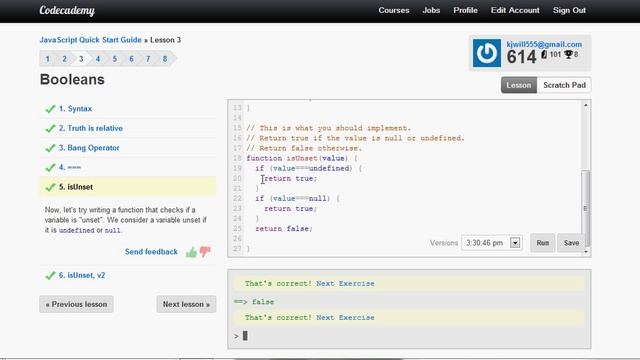This screenshot has height=360, width=640.
Task: Open exercise 1. Syntax
Action: pos(76,109)
